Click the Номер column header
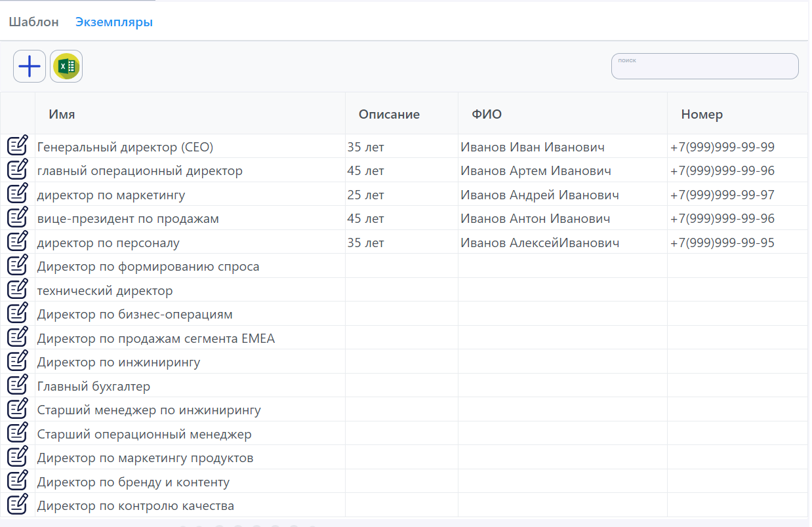Image resolution: width=812 pixels, height=527 pixels. [702, 115]
